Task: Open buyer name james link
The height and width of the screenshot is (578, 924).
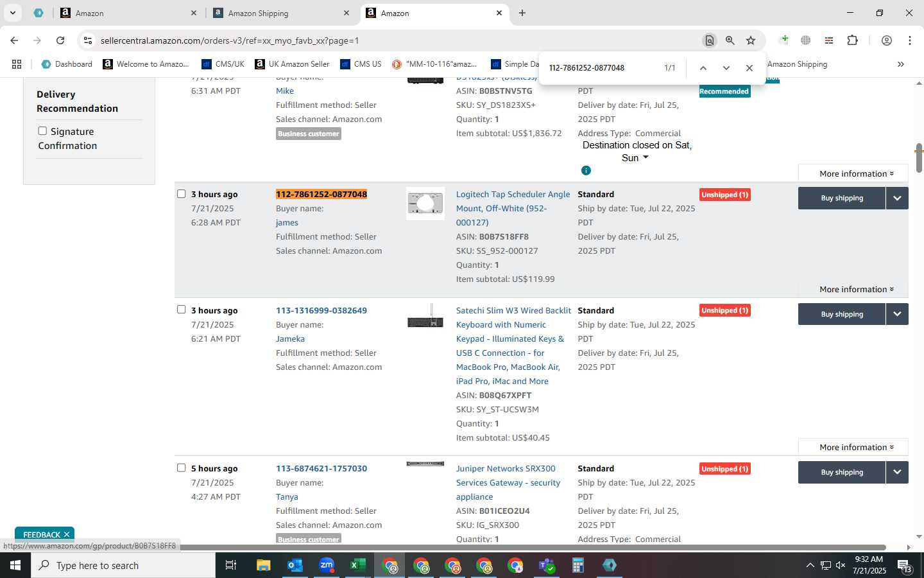Action: tap(287, 222)
